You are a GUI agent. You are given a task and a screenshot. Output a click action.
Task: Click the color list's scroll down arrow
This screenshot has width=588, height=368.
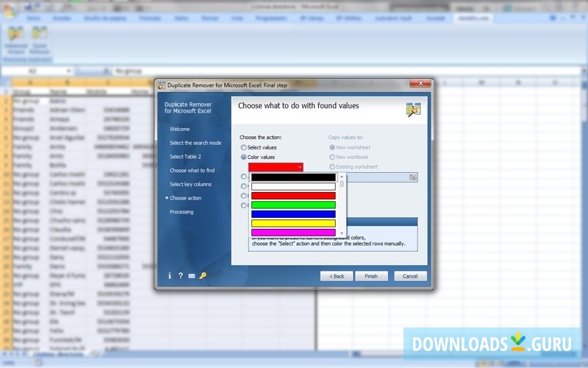342,233
